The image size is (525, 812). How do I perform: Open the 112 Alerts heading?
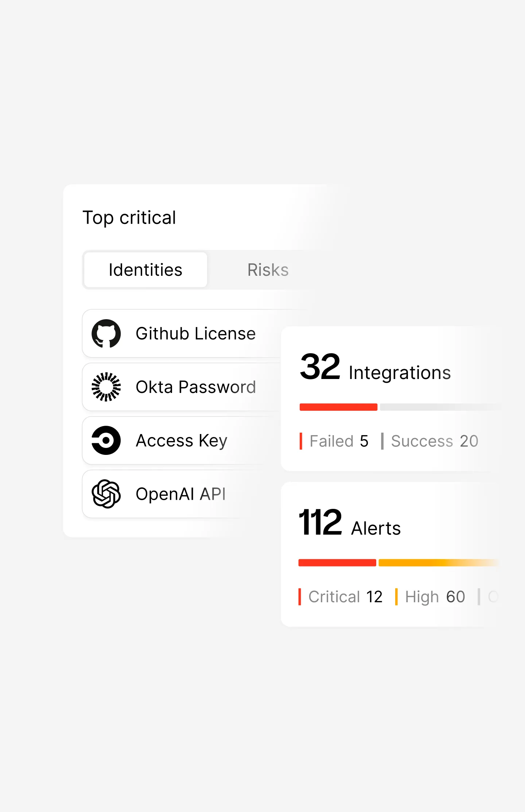350,524
